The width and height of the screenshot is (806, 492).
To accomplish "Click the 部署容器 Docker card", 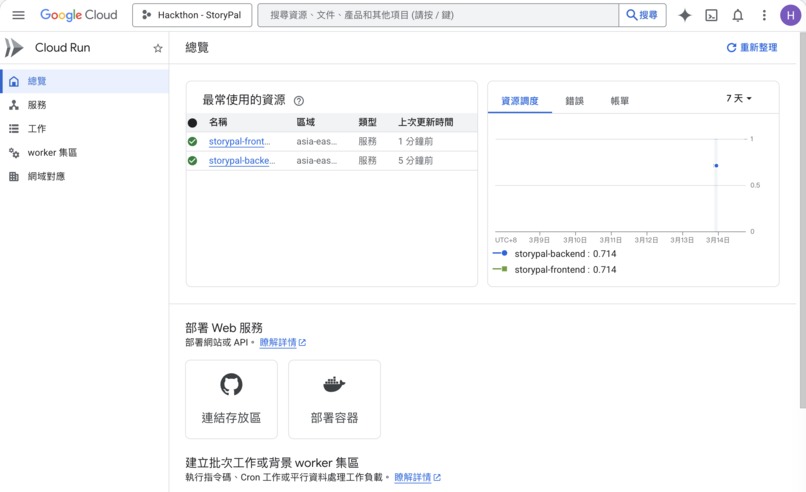I will point(335,399).
